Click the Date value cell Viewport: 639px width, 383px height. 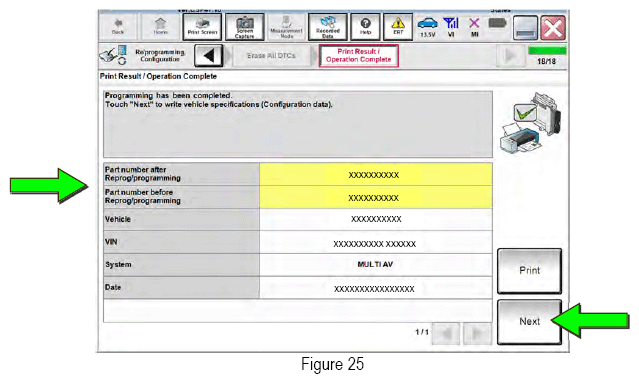pos(375,288)
